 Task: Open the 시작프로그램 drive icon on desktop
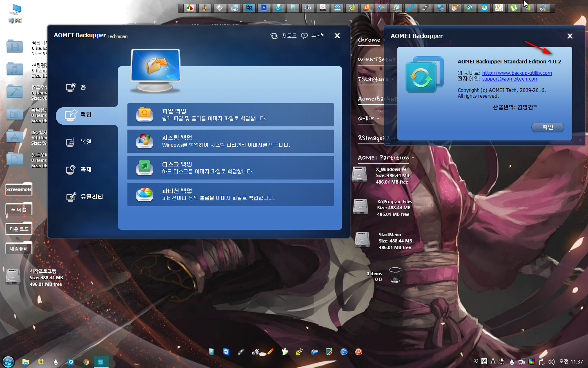click(x=13, y=276)
